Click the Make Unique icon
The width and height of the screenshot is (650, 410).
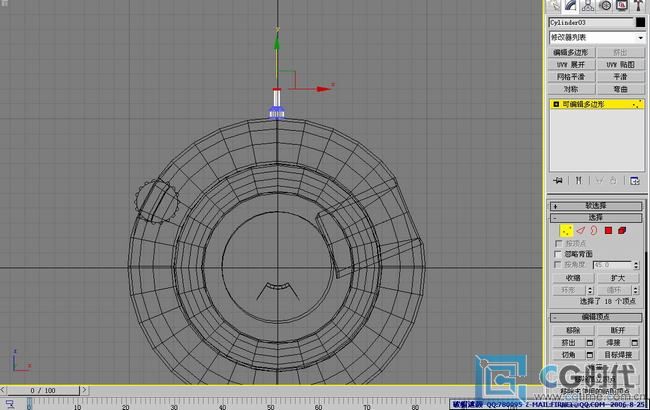[x=599, y=180]
